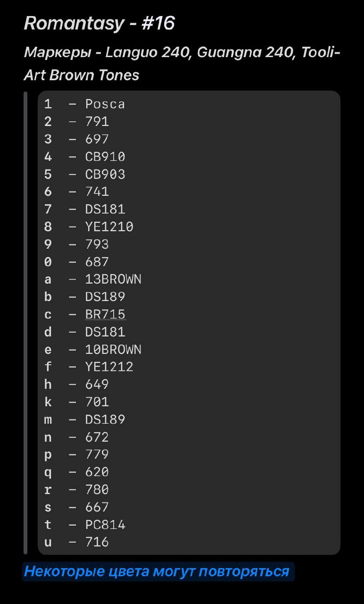
Task: Click the 716 value in row u
Action: (97, 542)
